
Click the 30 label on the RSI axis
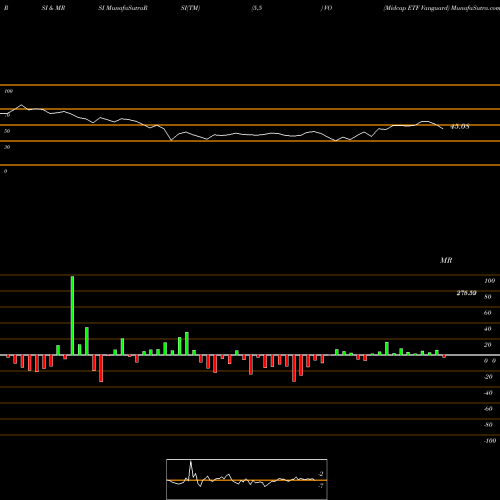(7, 147)
